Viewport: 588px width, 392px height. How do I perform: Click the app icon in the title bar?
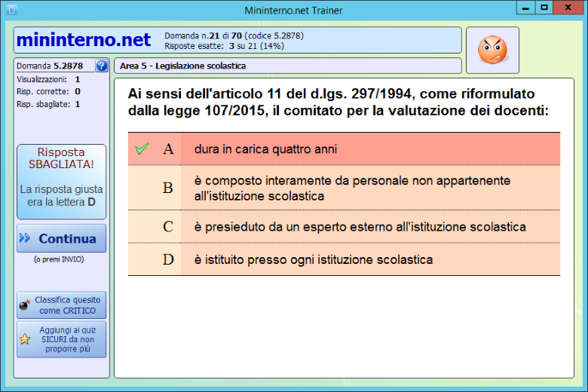click(9, 9)
